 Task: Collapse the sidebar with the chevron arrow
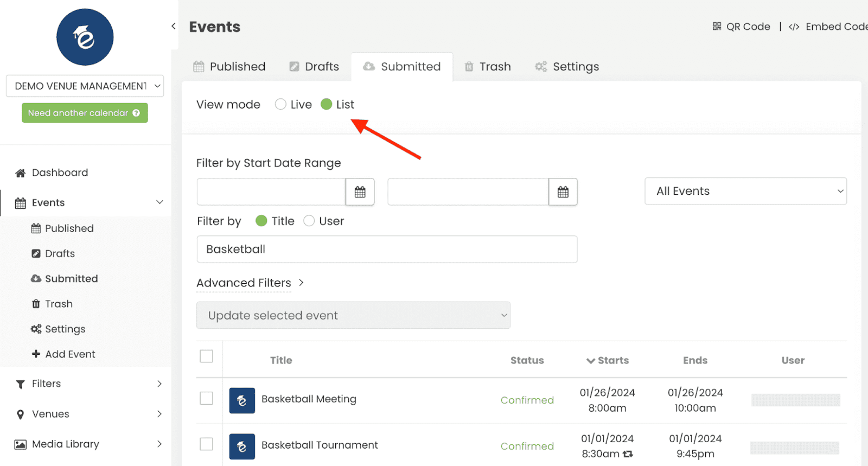[174, 26]
